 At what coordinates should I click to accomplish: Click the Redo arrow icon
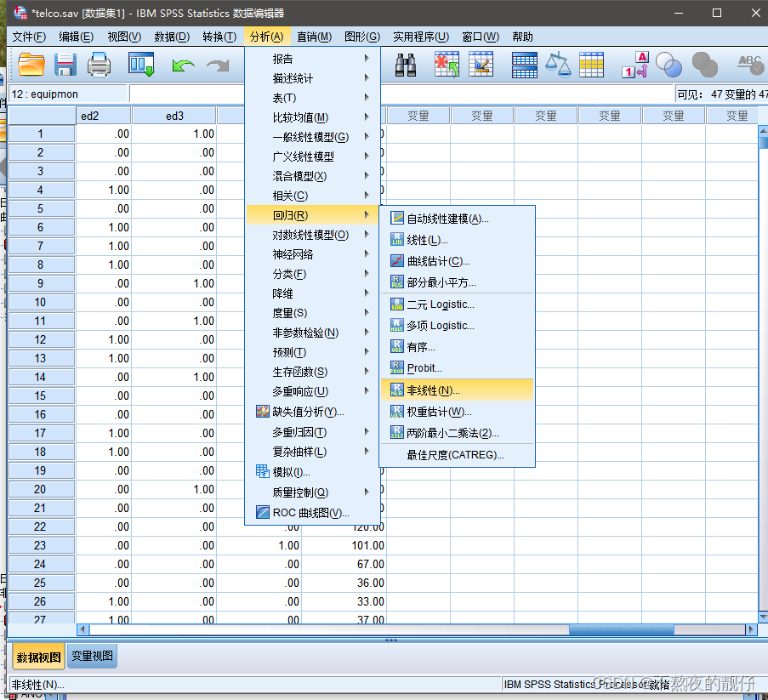[218, 65]
